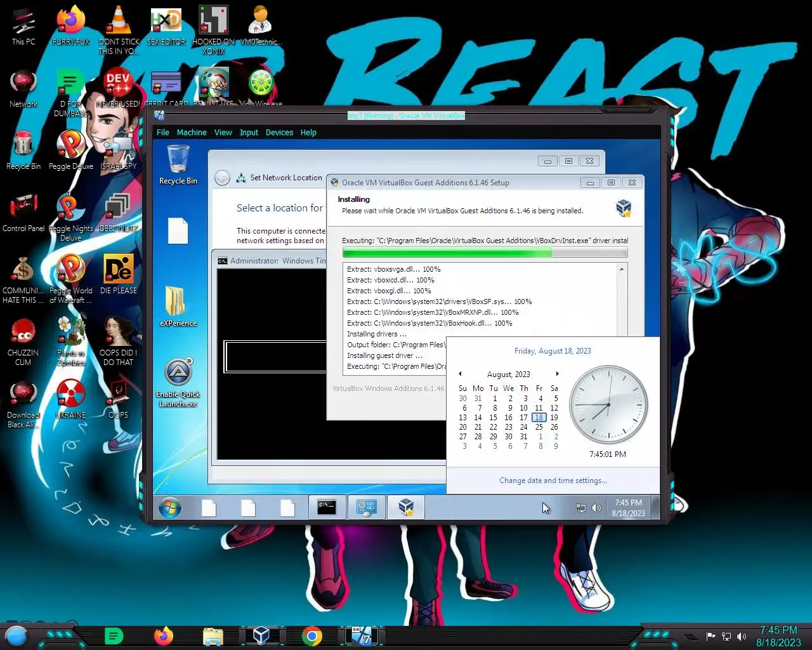Click Change date and time settings link
Image resolution: width=812 pixels, height=650 pixels.
(553, 481)
